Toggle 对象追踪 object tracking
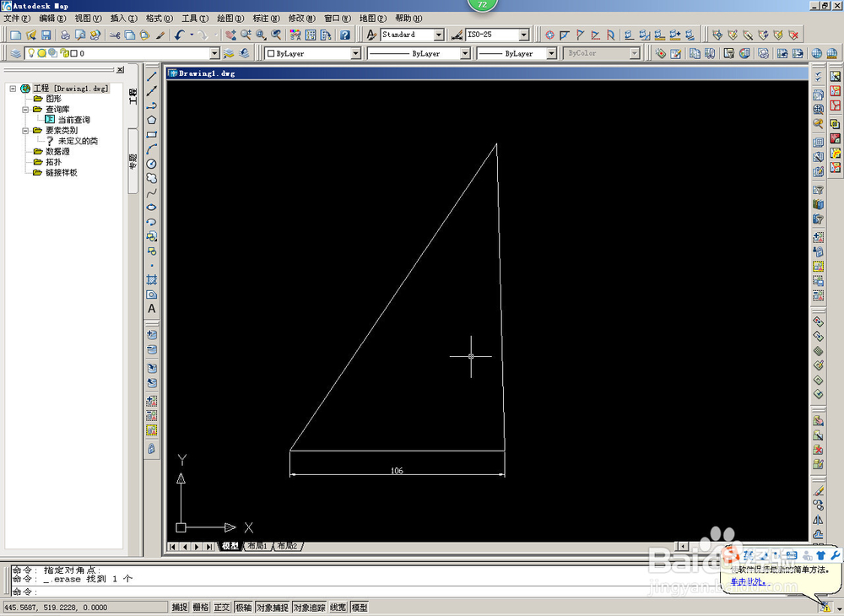Viewport: 844px width, 616px height. [x=310, y=608]
